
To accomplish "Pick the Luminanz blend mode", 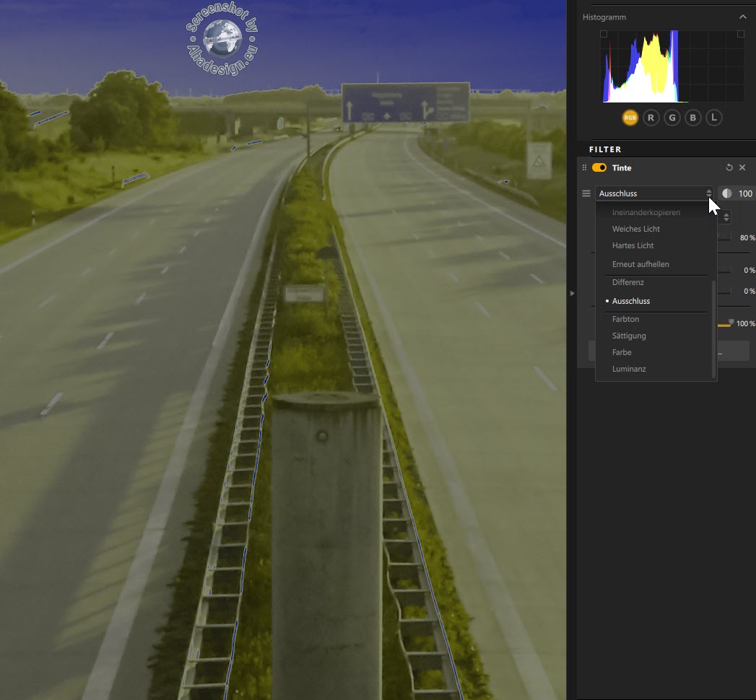I will tap(629, 369).
